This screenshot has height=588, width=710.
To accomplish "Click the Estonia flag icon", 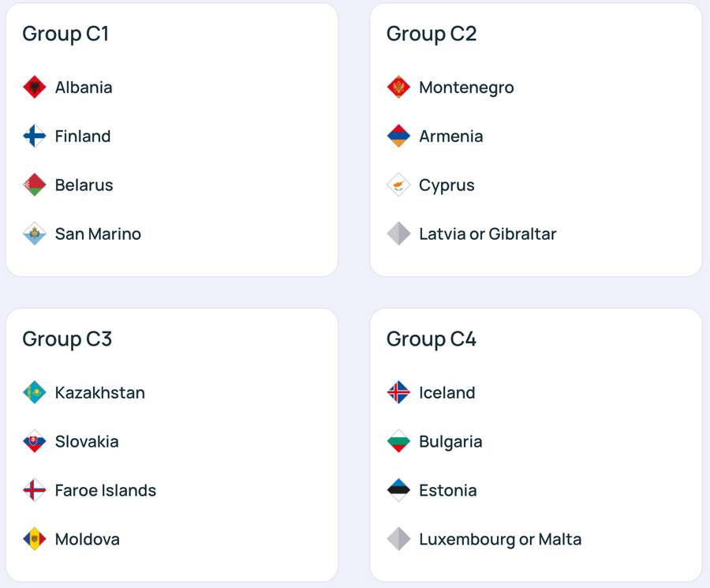I will coord(398,490).
